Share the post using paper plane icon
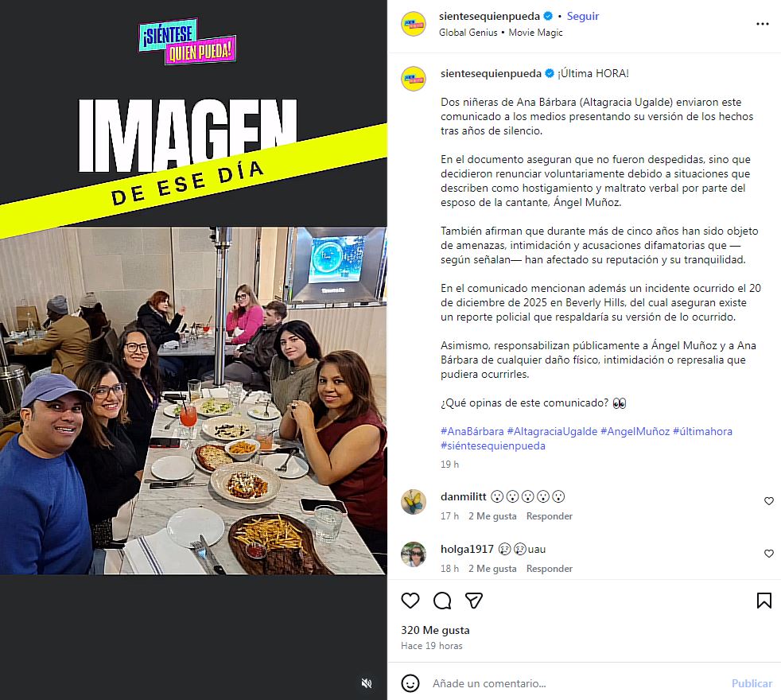Screen dimensions: 781x700 pos(474,601)
